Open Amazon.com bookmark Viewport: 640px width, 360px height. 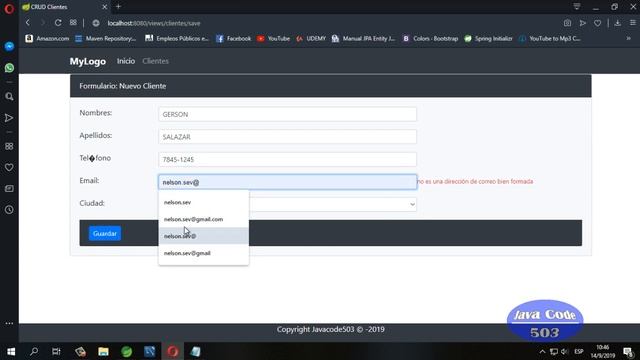[x=47, y=38]
